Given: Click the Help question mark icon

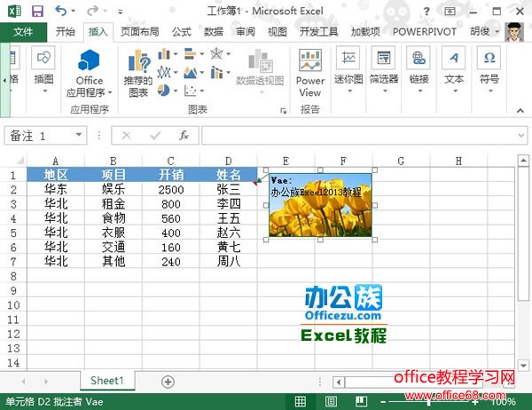Looking at the screenshot, I should [426, 12].
